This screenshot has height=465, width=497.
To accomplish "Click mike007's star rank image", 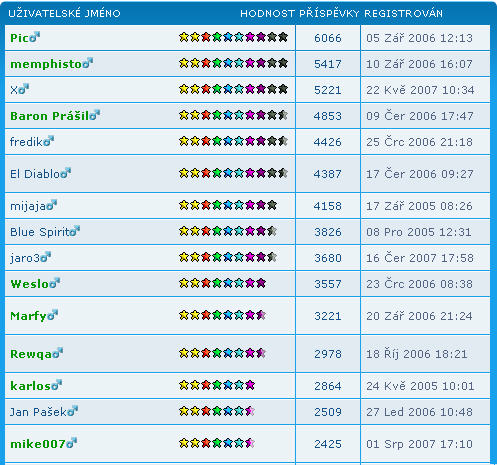I will pyautogui.click(x=217, y=443).
